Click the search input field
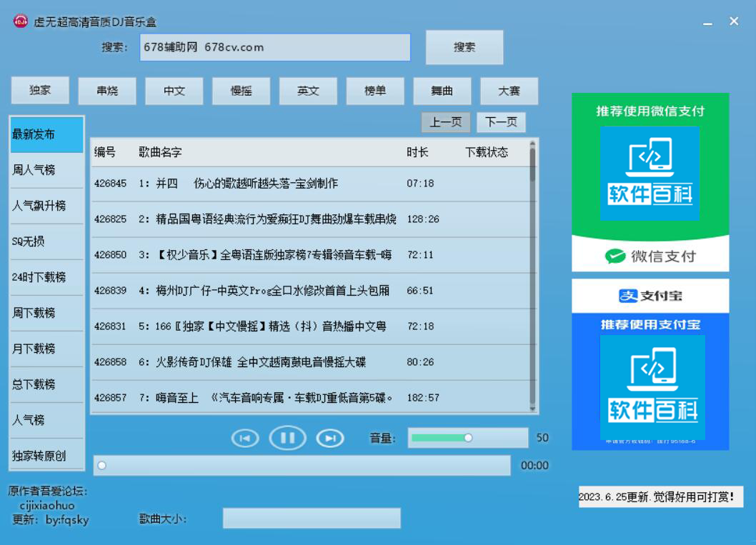Image resolution: width=756 pixels, height=545 pixels. click(x=275, y=47)
